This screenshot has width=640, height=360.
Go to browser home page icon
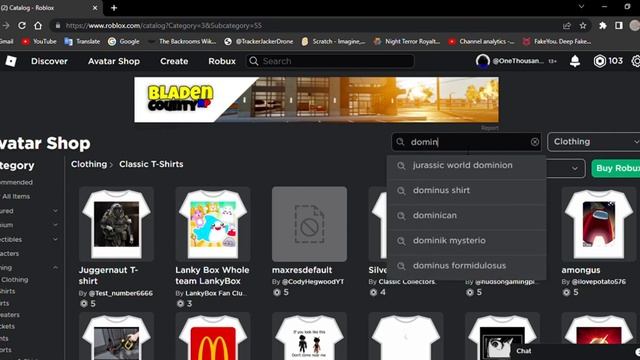tap(38, 25)
